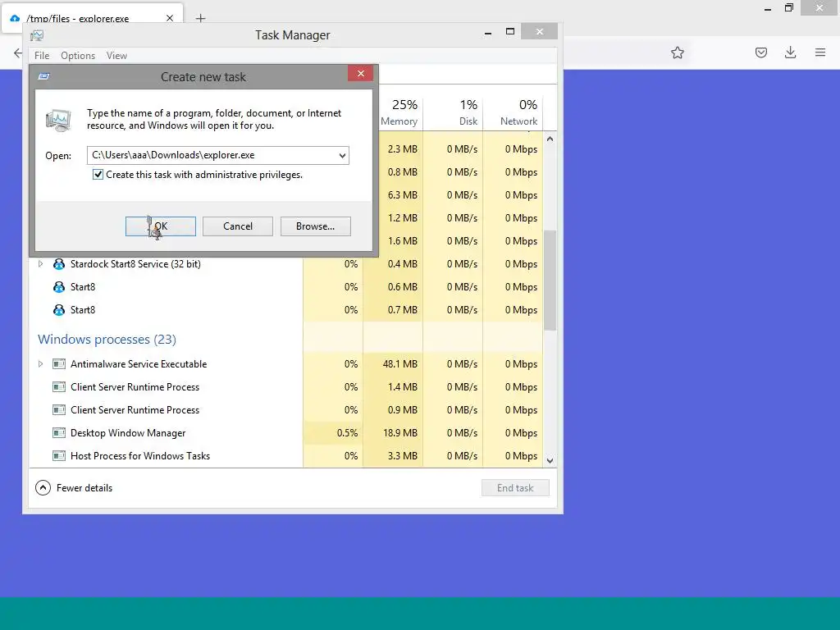Click the Fewer details label
The image size is (840, 630).
[84, 488]
